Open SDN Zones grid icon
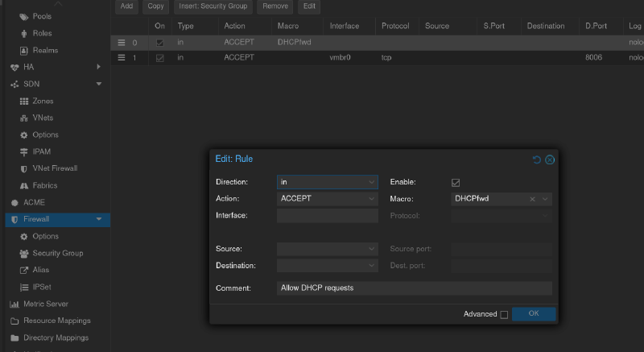 tap(24, 101)
